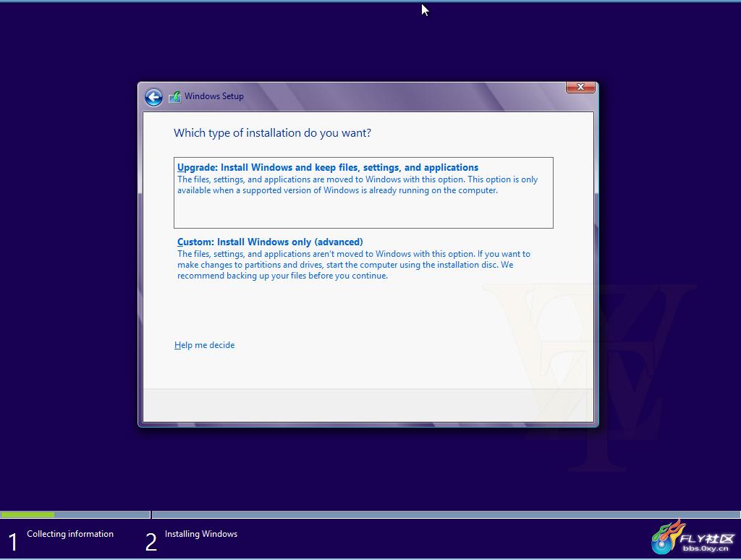Open the Help me decide link
The height and width of the screenshot is (560, 741).
pyautogui.click(x=204, y=345)
